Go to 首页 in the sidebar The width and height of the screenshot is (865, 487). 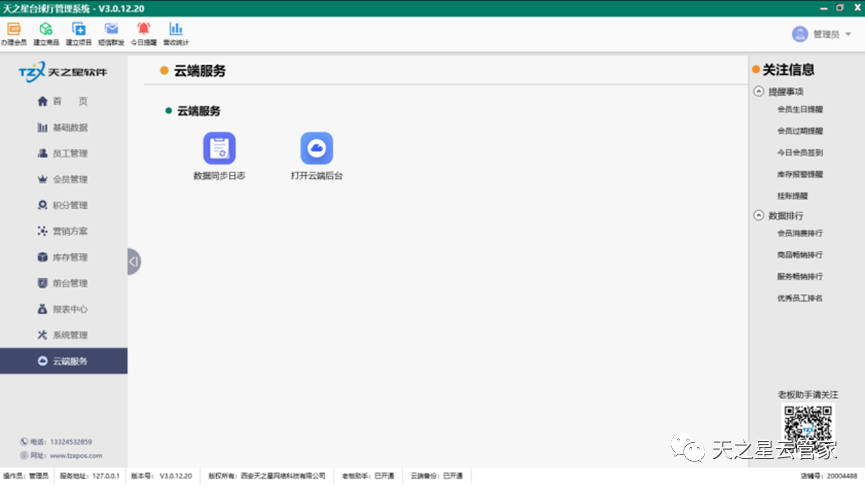pos(63,102)
